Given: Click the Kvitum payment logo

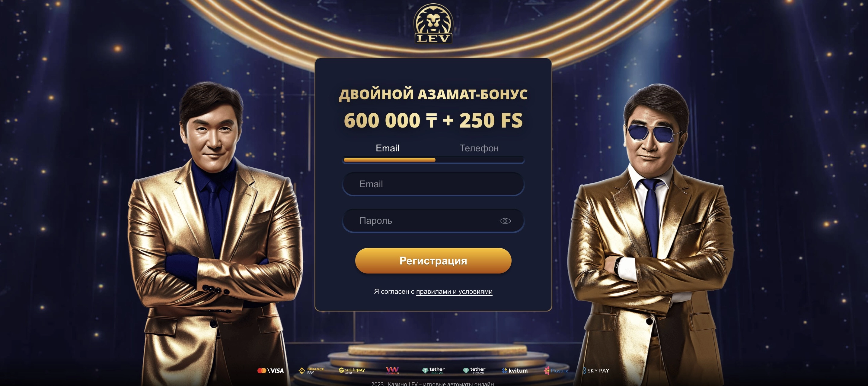Looking at the screenshot, I should [515, 371].
